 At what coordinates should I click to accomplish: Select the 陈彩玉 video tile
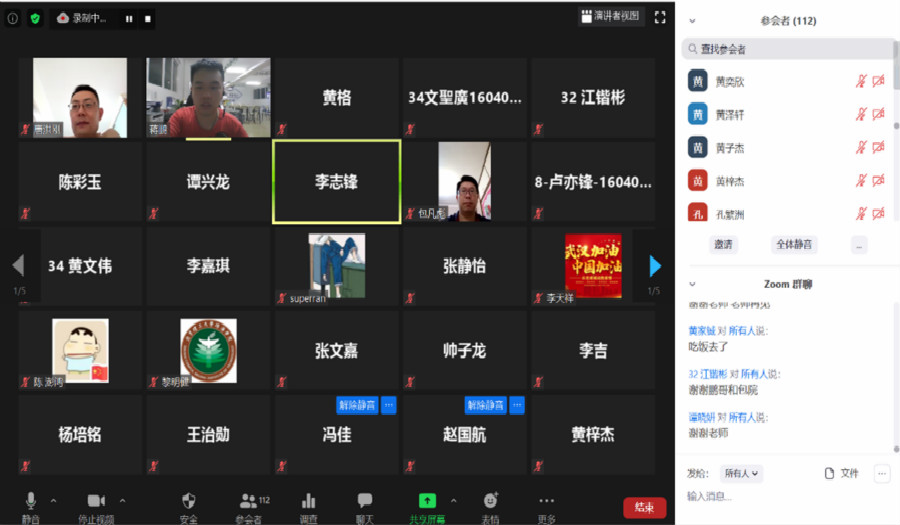click(80, 182)
